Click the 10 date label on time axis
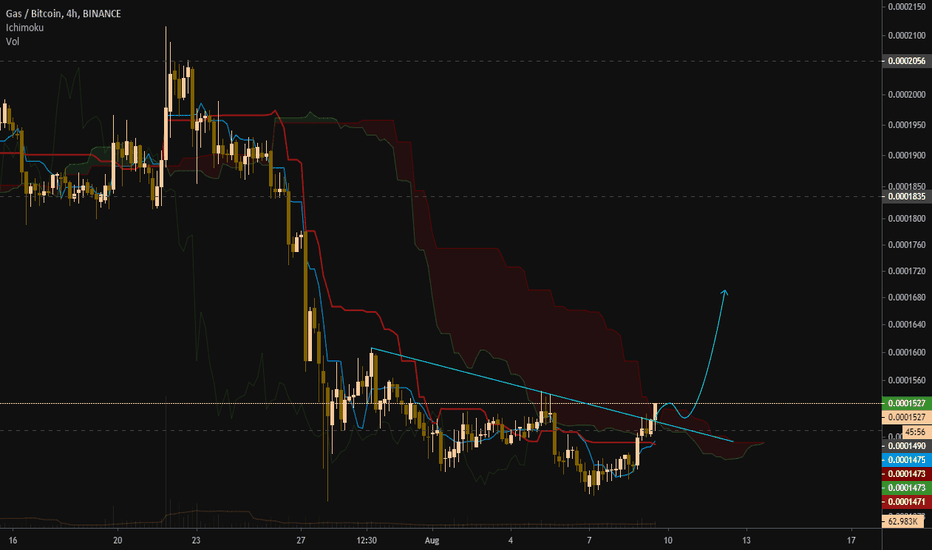932x550 pixels. pyautogui.click(x=668, y=540)
